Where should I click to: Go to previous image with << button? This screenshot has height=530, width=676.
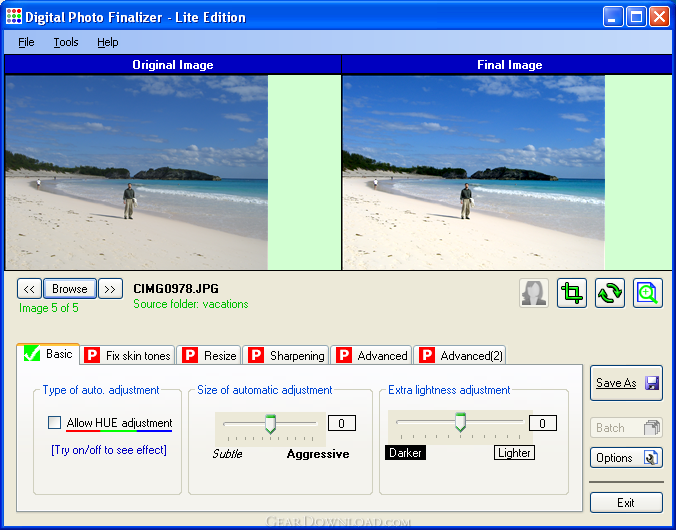[29, 289]
